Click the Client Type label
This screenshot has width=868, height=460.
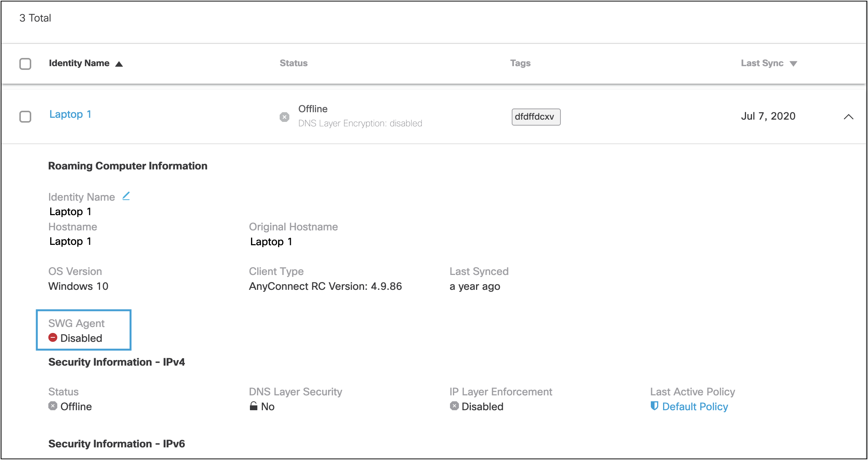coord(276,271)
